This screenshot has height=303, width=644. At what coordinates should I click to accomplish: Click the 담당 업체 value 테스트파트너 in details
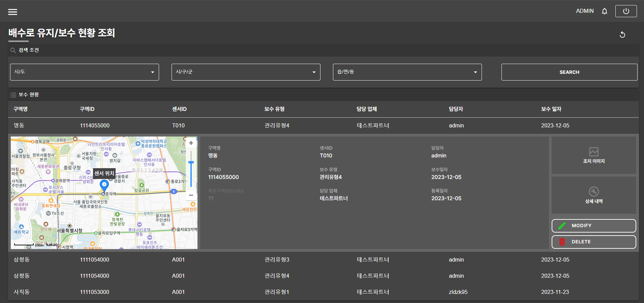[x=334, y=198]
